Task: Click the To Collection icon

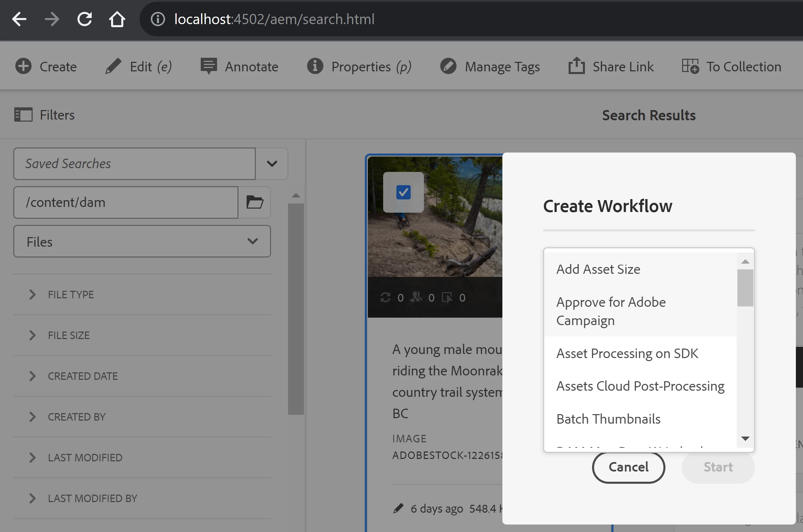Action: [690, 66]
